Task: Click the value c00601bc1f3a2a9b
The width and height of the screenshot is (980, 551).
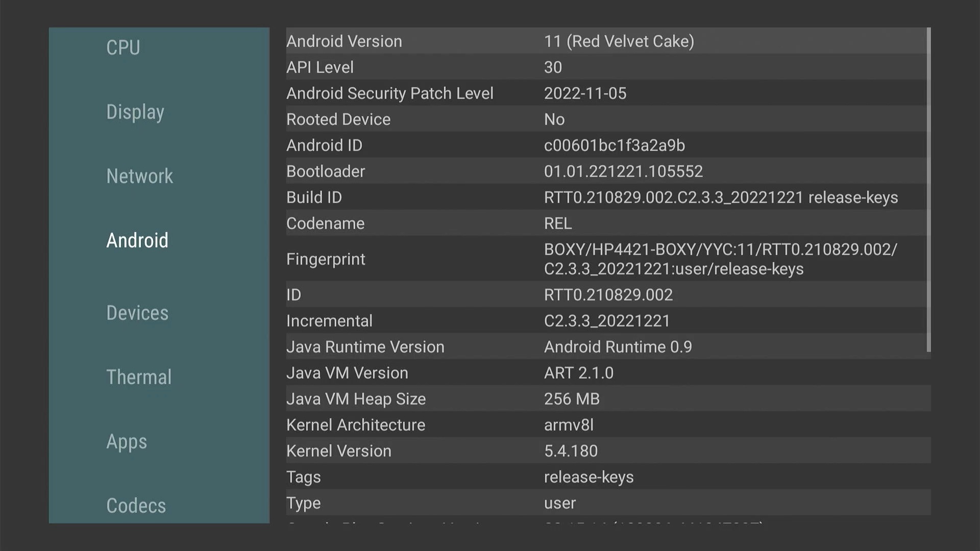Action: pyautogui.click(x=615, y=145)
